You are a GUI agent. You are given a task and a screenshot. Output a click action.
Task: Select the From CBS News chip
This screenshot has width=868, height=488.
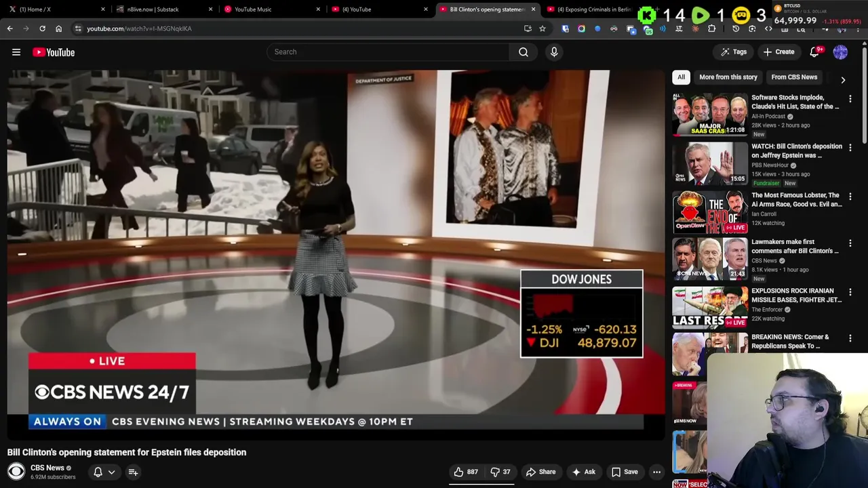tap(793, 77)
